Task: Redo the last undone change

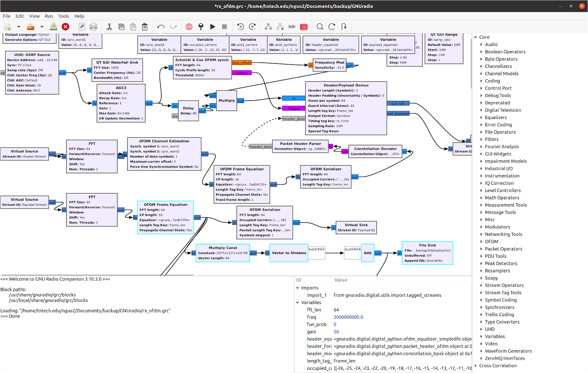Action: (173, 26)
